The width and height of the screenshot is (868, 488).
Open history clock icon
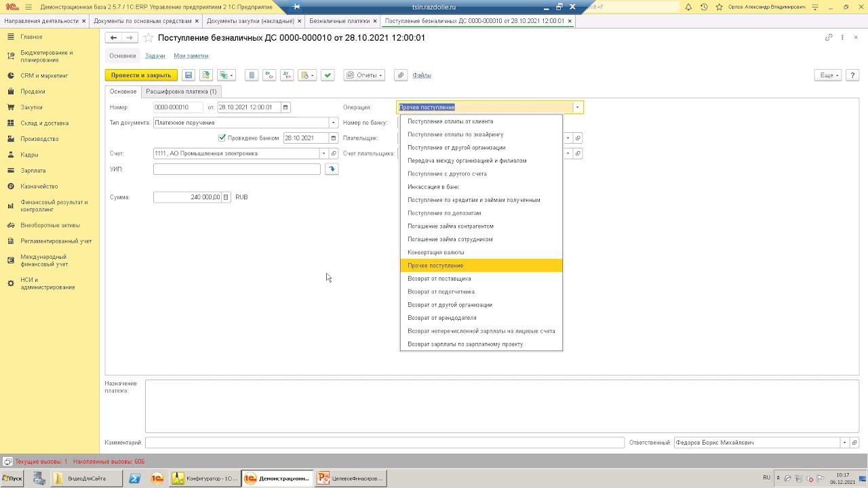704,7
